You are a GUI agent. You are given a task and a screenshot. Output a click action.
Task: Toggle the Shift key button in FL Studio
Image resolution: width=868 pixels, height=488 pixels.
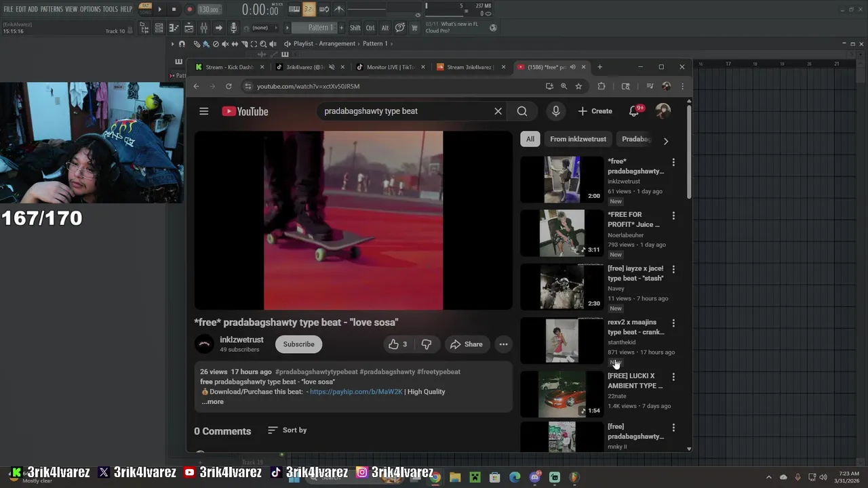(x=355, y=28)
